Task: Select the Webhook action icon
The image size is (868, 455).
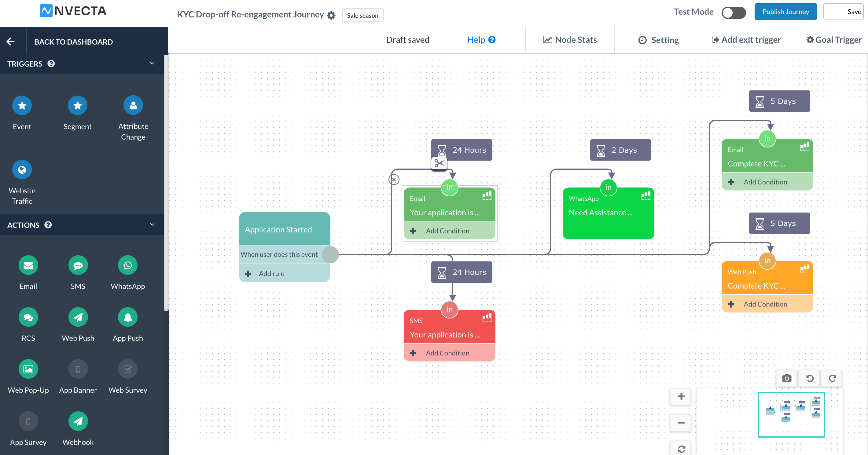Action: click(78, 421)
